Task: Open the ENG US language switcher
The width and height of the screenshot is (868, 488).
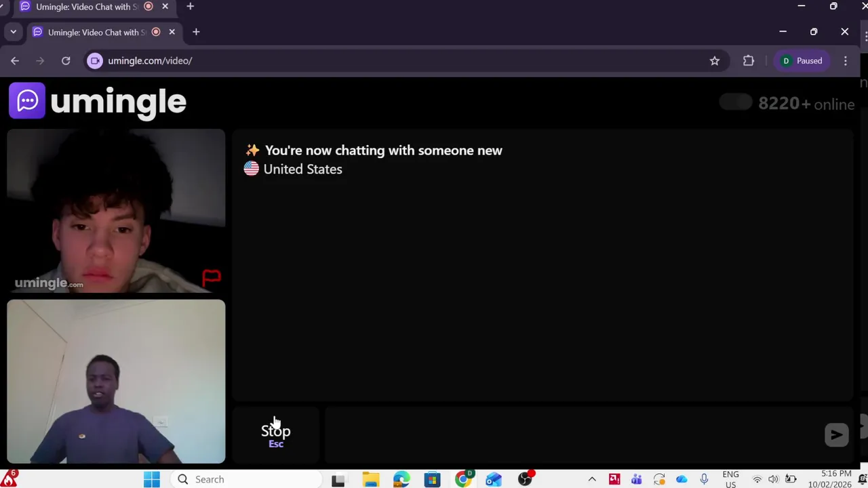Action: (x=730, y=479)
